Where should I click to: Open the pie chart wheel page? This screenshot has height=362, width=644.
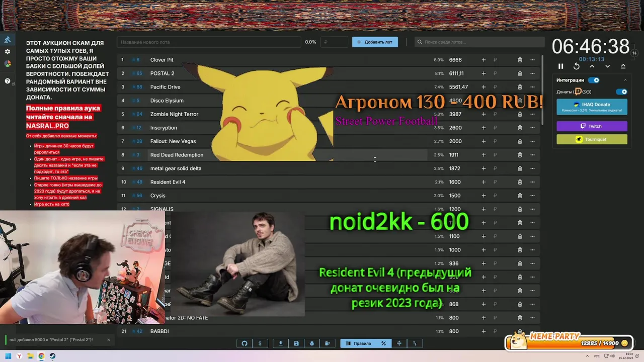(8, 64)
